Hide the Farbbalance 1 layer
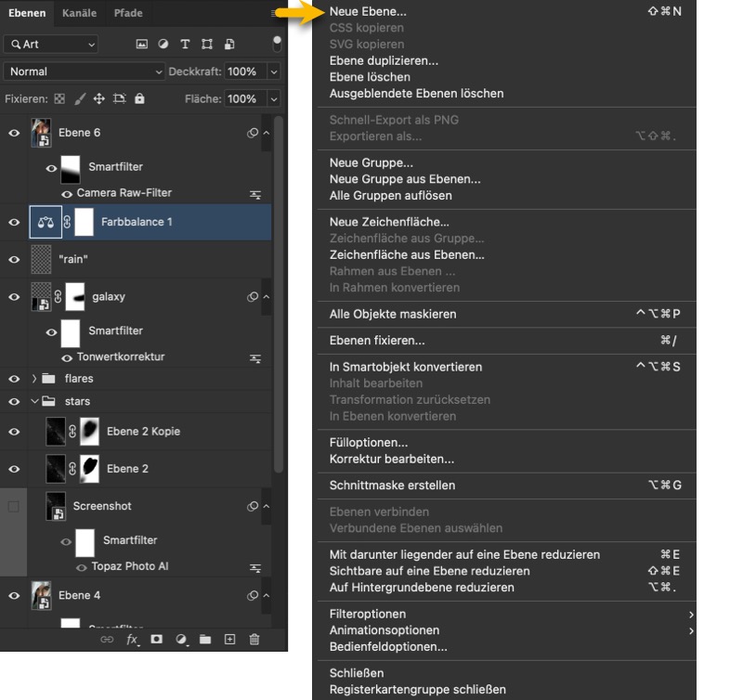The image size is (743, 700). click(x=14, y=222)
